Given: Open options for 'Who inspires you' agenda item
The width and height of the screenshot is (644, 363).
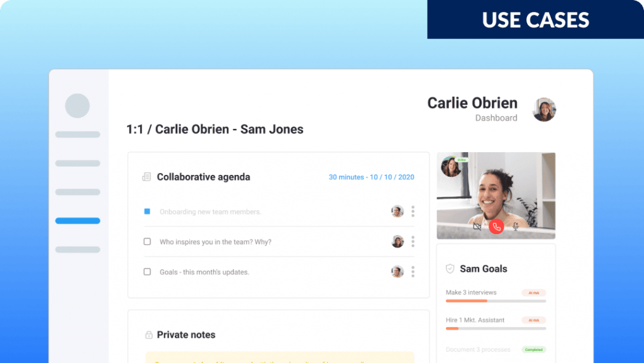Looking at the screenshot, I should (413, 242).
